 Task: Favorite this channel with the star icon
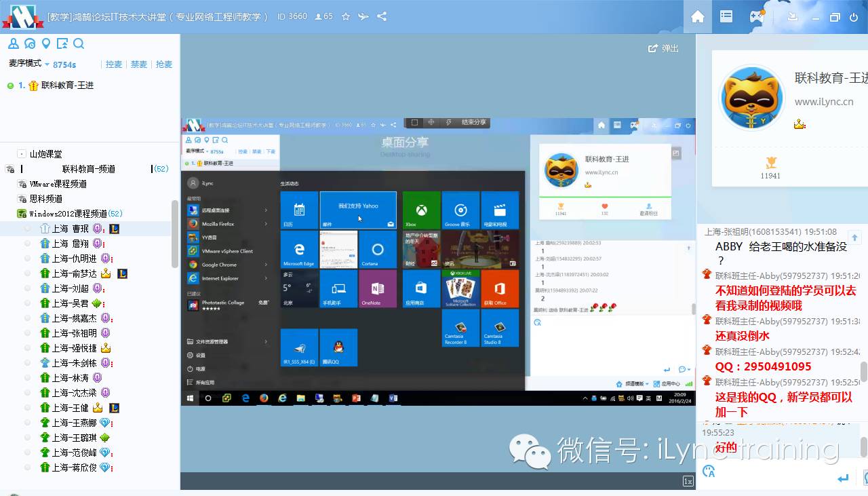[x=346, y=16]
